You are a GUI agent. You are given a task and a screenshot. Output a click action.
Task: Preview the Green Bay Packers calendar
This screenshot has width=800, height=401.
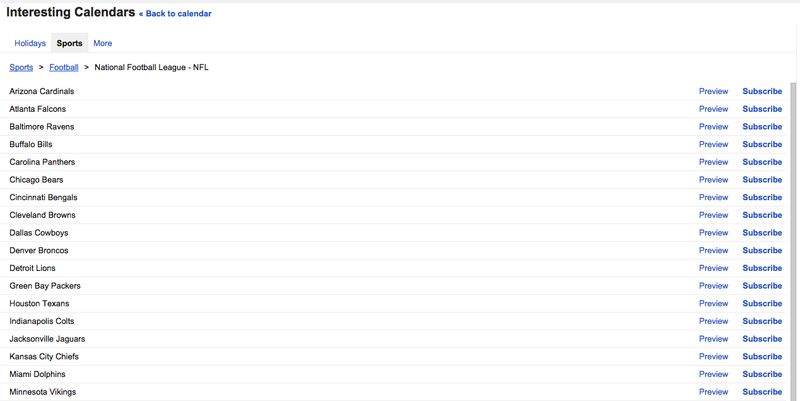(x=713, y=286)
